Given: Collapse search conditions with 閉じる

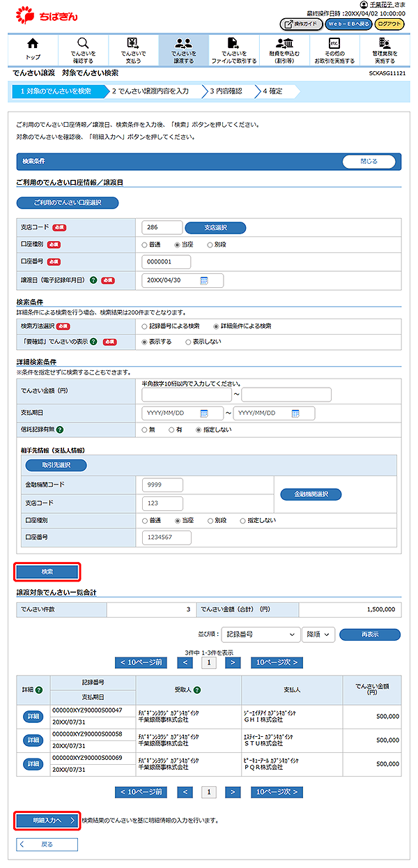Looking at the screenshot, I should (x=369, y=161).
